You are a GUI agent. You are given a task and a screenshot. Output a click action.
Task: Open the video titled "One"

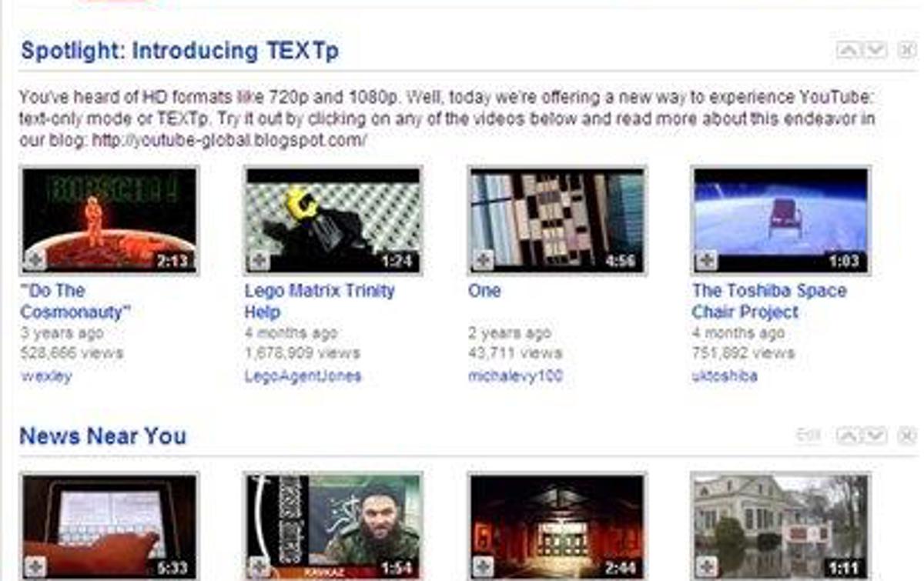click(484, 291)
